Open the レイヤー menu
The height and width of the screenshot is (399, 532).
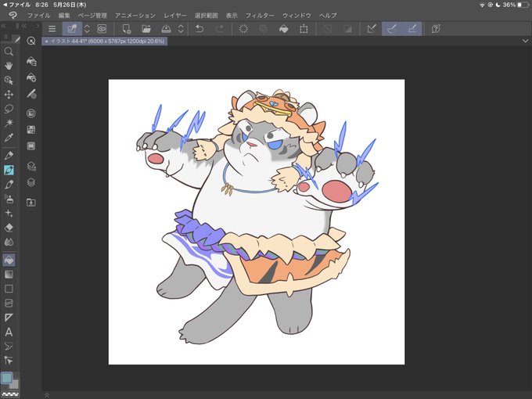click(x=175, y=16)
